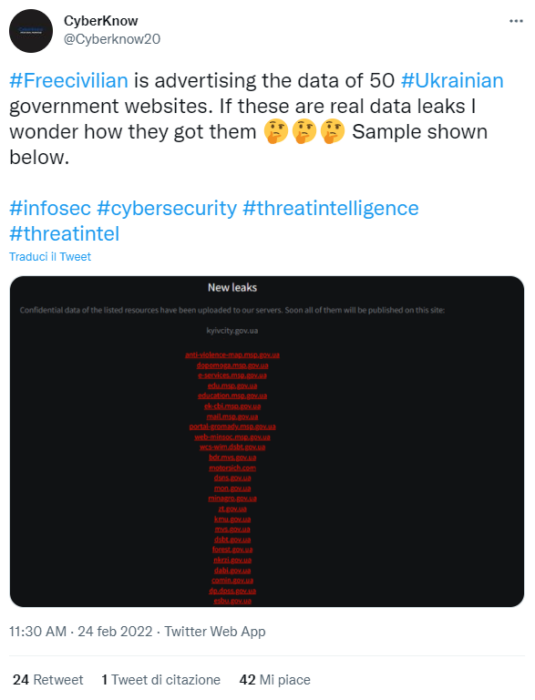Open the #cybersecurity hashtag

coord(167,209)
